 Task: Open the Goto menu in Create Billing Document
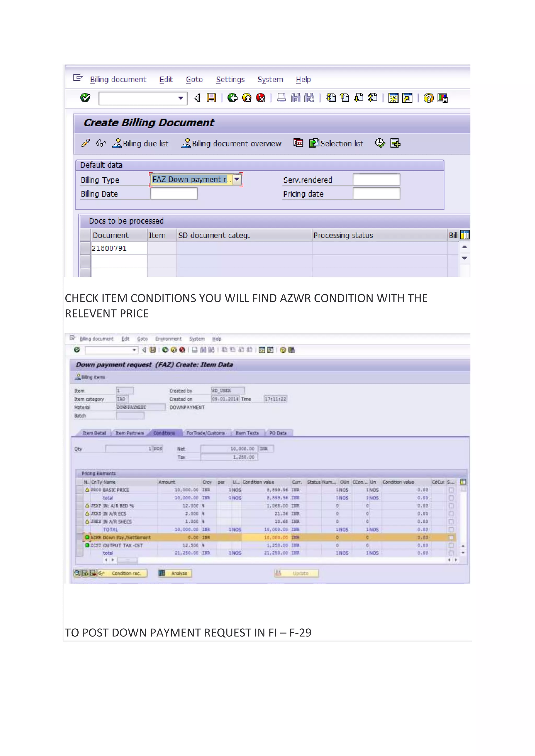pos(194,79)
